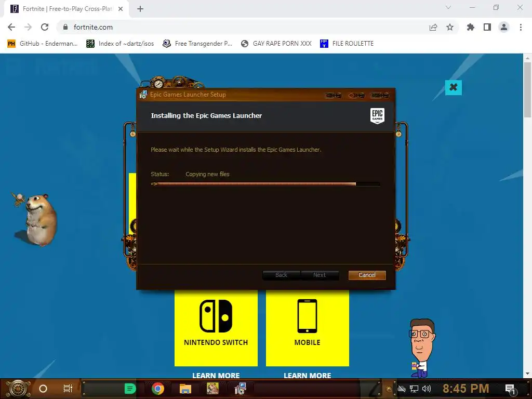Click the disabled Next button in setup
The image size is (532, 399).
pyautogui.click(x=320, y=275)
